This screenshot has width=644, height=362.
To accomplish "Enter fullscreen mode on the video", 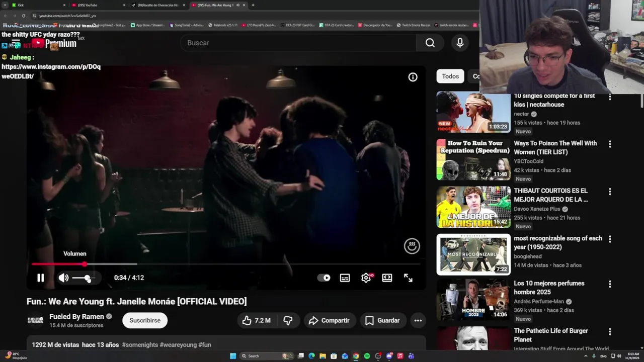I will [408, 278].
